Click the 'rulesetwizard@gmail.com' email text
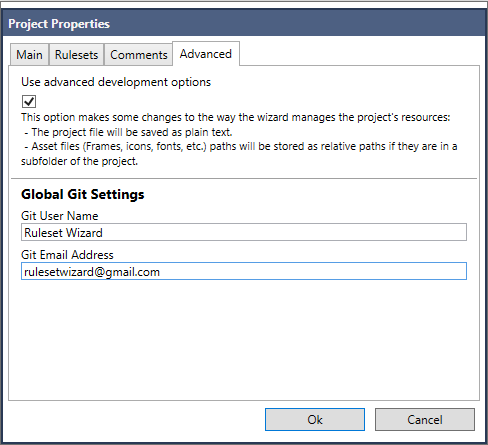The height and width of the screenshot is (445, 488). [x=92, y=272]
